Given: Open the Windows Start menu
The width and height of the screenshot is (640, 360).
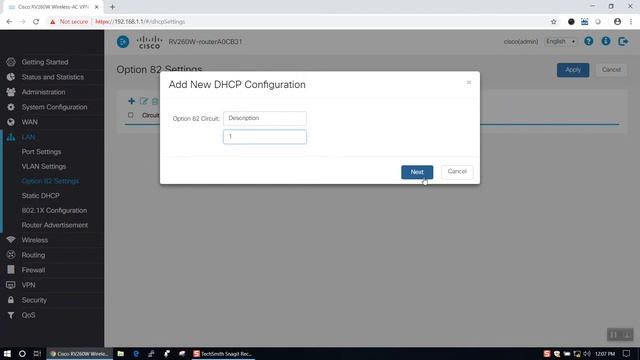Looking at the screenshot, I should (x=7, y=353).
